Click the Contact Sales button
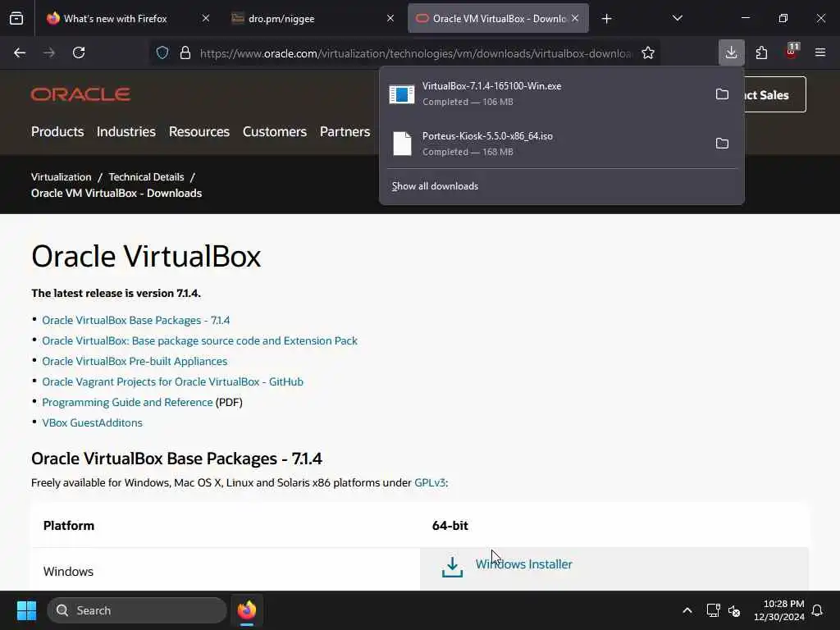Image resolution: width=840 pixels, height=630 pixels. [x=774, y=94]
